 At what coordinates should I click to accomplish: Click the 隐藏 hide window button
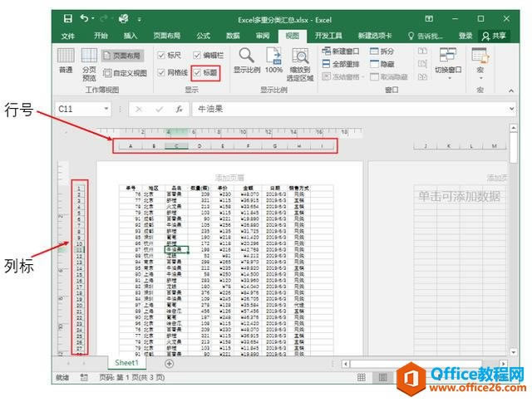tap(382, 64)
